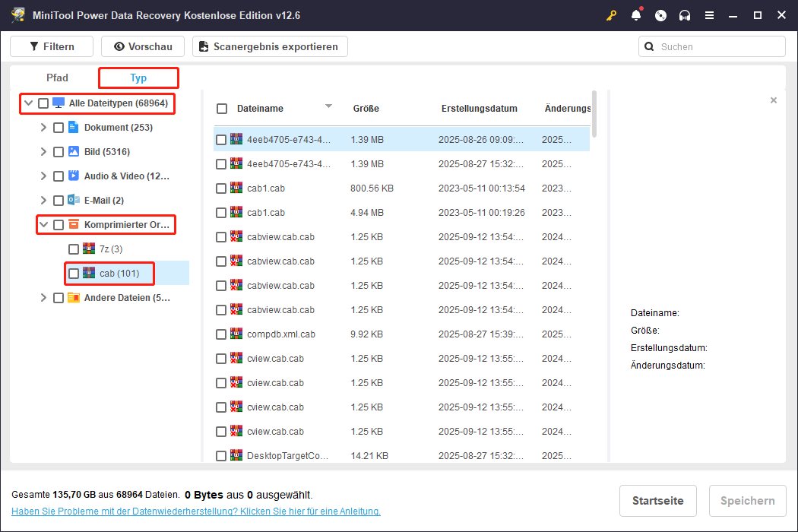Image resolution: width=798 pixels, height=532 pixels.
Task: Click the Andere Dateien folder icon
Action: (73, 297)
